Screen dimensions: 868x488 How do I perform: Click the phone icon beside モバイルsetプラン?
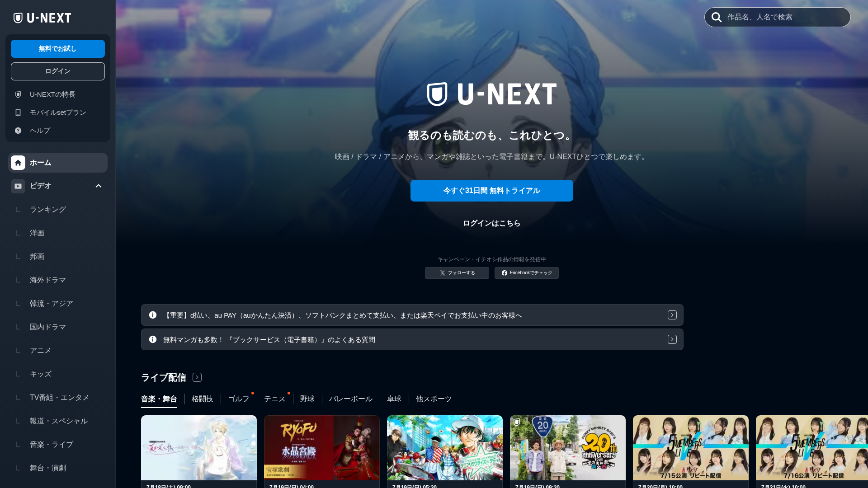[x=18, y=113]
